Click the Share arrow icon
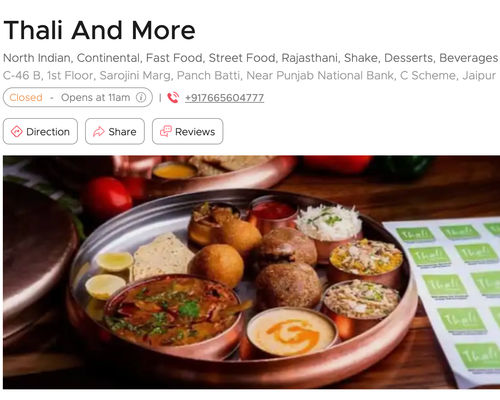The width and height of the screenshot is (500, 400). pyautogui.click(x=99, y=132)
